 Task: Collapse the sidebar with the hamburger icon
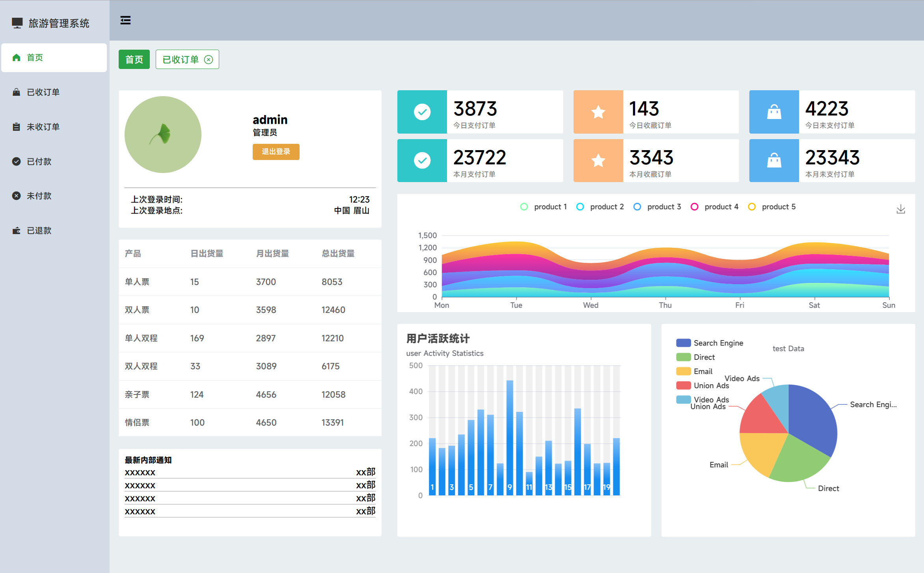point(125,20)
